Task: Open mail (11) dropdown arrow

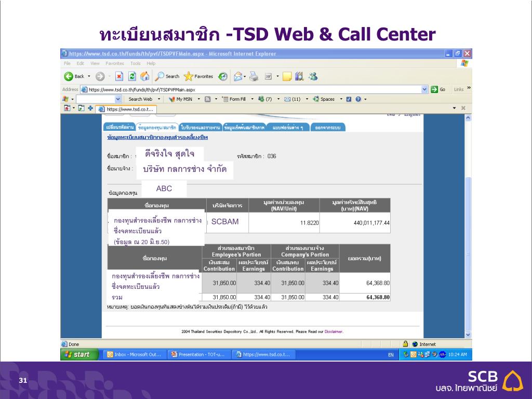Action: coord(307,99)
